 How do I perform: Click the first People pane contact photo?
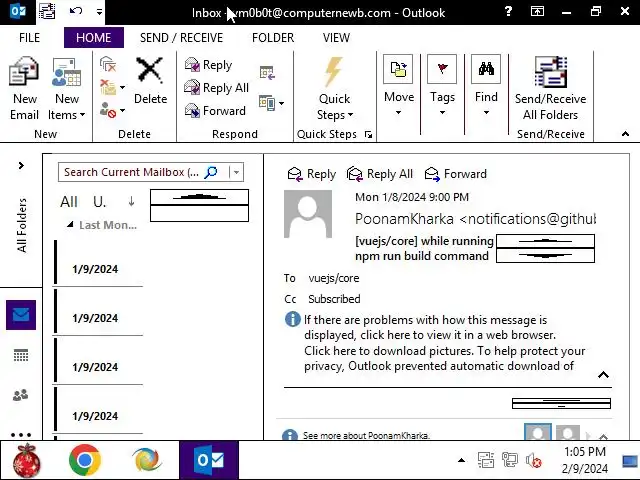(538, 432)
